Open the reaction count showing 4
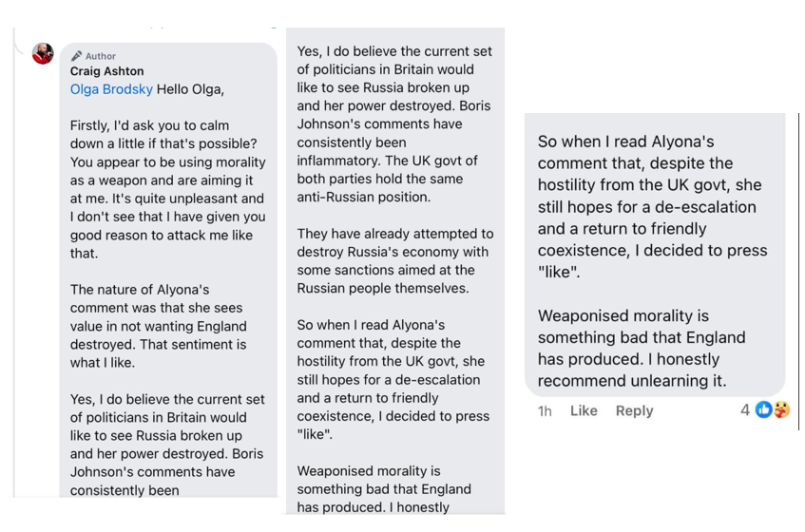Viewport: 805px width, 532px height. click(x=745, y=409)
